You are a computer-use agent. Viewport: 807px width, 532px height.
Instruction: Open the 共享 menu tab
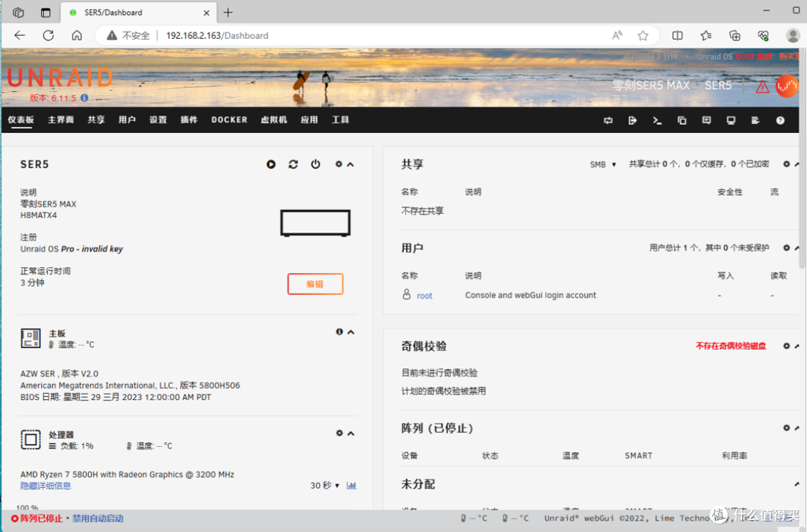(96, 120)
